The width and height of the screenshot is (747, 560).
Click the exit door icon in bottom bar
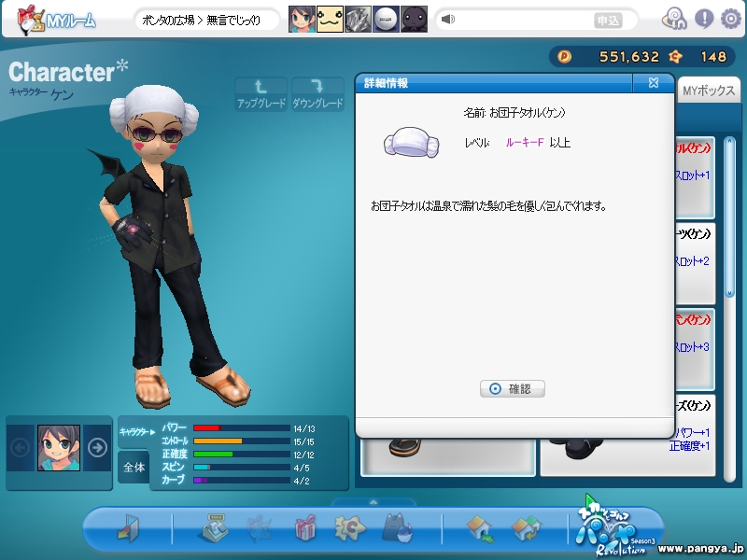[x=128, y=527]
